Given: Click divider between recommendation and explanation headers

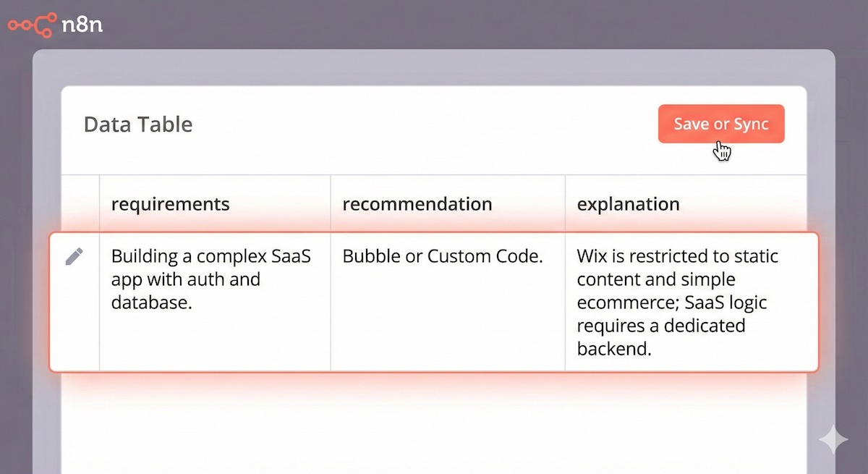Looking at the screenshot, I should click(x=565, y=204).
